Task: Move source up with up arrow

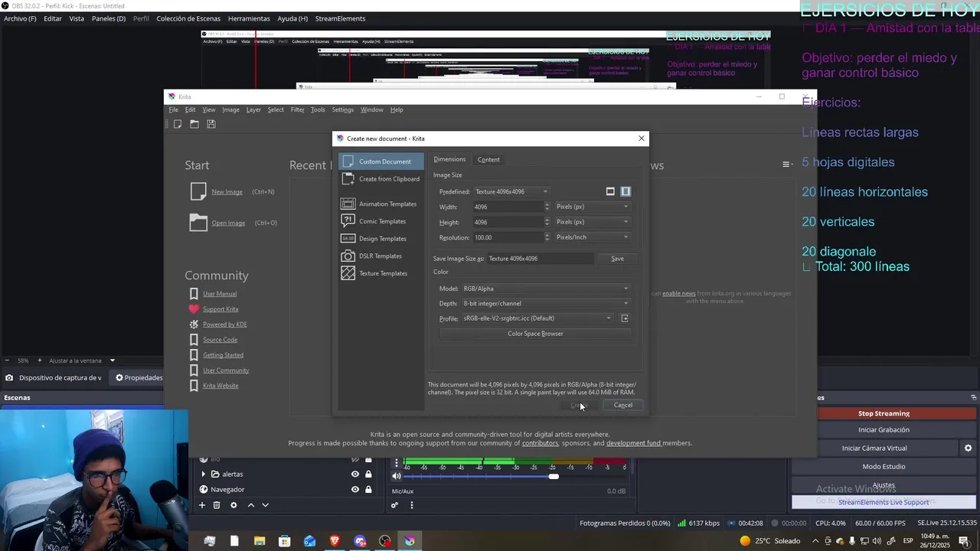Action: click(x=250, y=505)
